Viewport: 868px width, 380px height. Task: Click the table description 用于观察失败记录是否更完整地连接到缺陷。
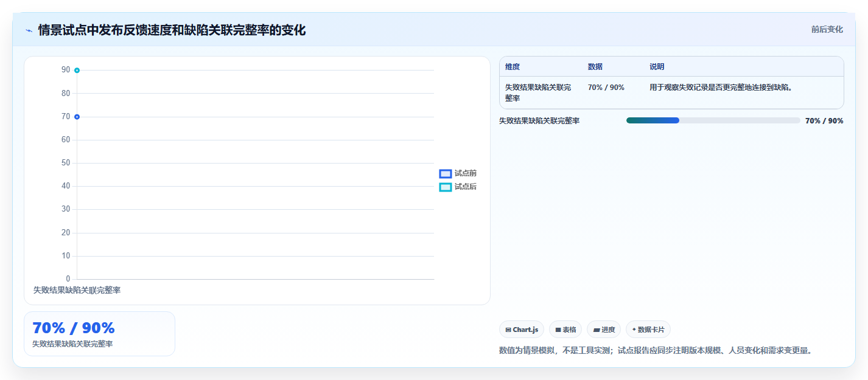point(721,88)
